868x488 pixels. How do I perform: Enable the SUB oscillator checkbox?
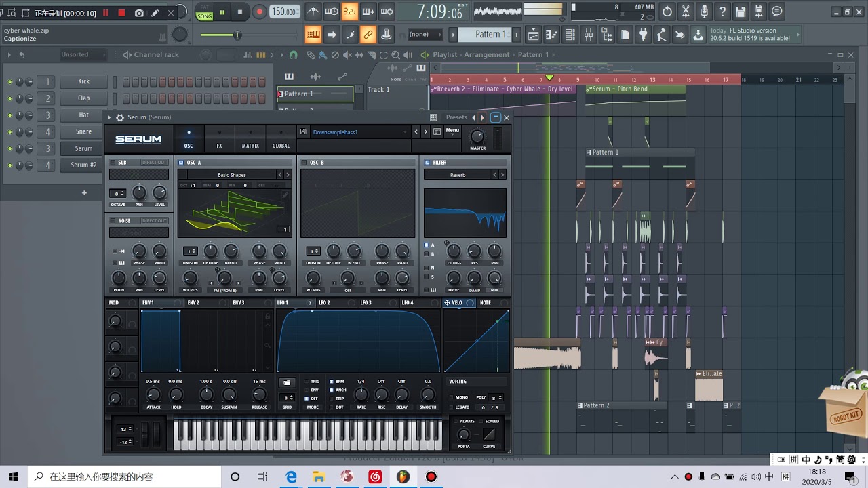coord(113,163)
